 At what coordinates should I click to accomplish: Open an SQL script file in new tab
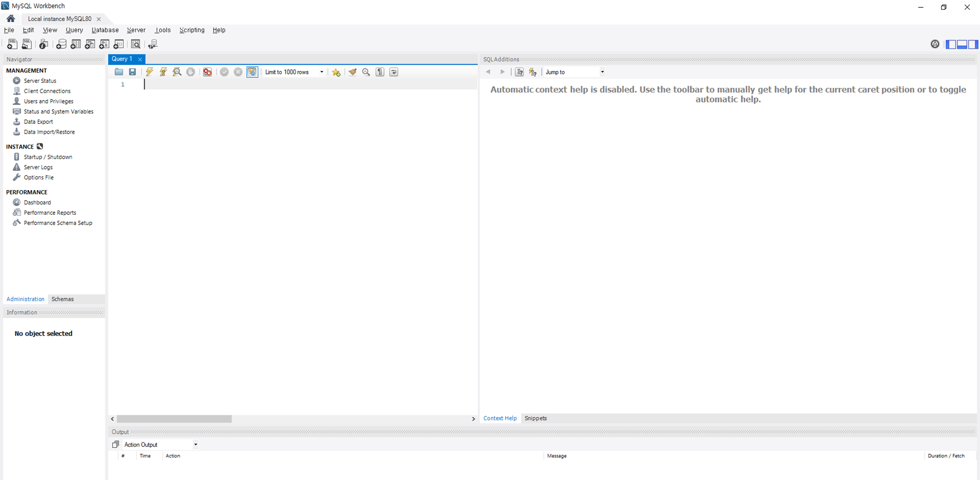tap(26, 44)
